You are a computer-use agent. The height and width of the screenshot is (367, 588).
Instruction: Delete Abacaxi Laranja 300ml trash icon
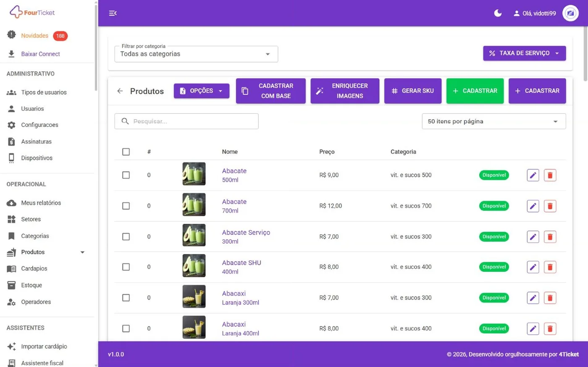click(x=550, y=298)
